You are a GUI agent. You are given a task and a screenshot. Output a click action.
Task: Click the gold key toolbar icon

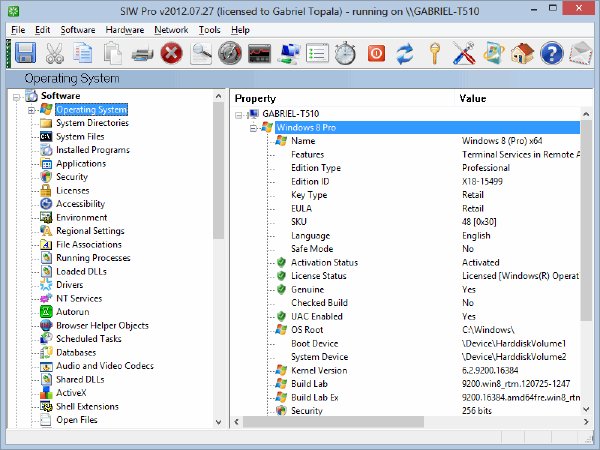pyautogui.click(x=434, y=53)
